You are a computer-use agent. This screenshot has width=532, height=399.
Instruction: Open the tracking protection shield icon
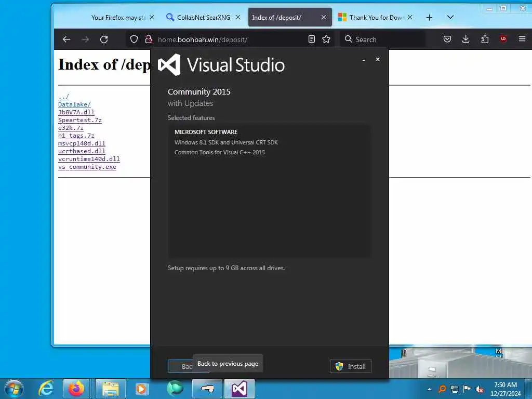point(134,39)
